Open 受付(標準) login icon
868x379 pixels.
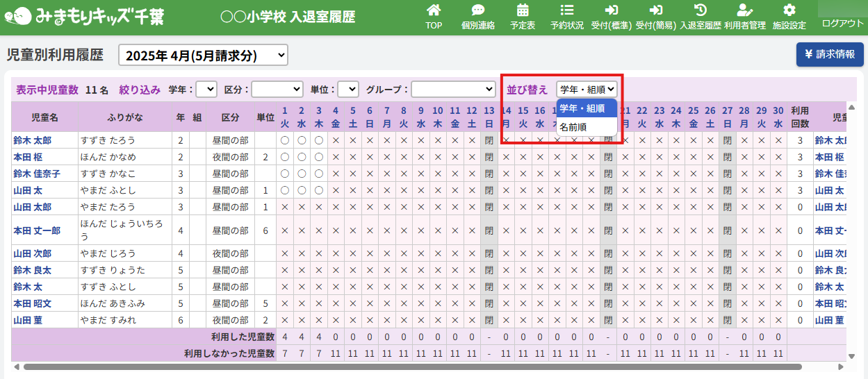(x=611, y=11)
